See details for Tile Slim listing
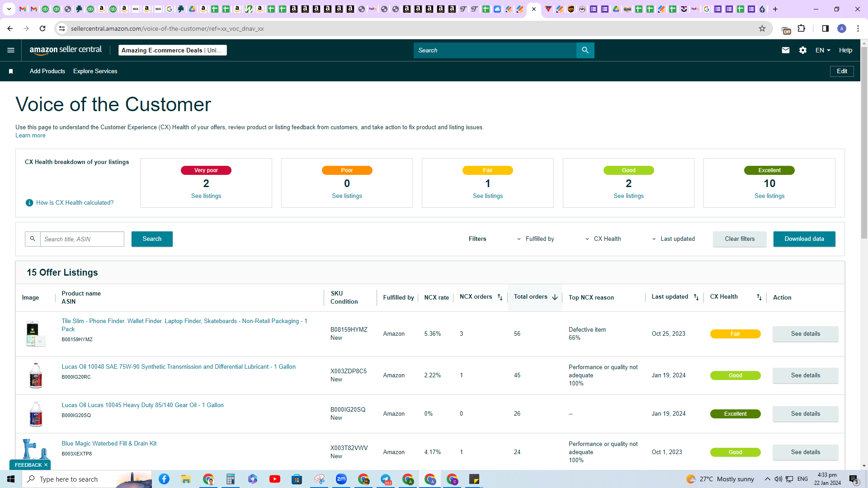Viewport: 868px width, 488px height. point(805,334)
